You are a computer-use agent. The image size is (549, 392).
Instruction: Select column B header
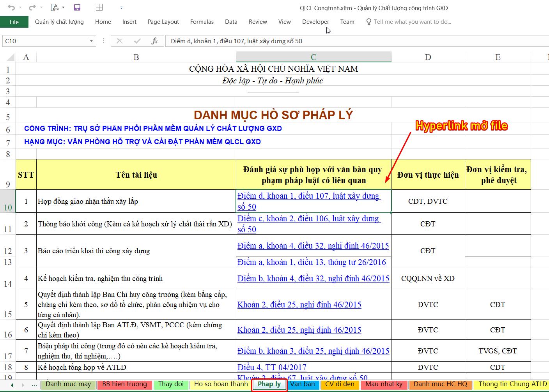(136, 57)
